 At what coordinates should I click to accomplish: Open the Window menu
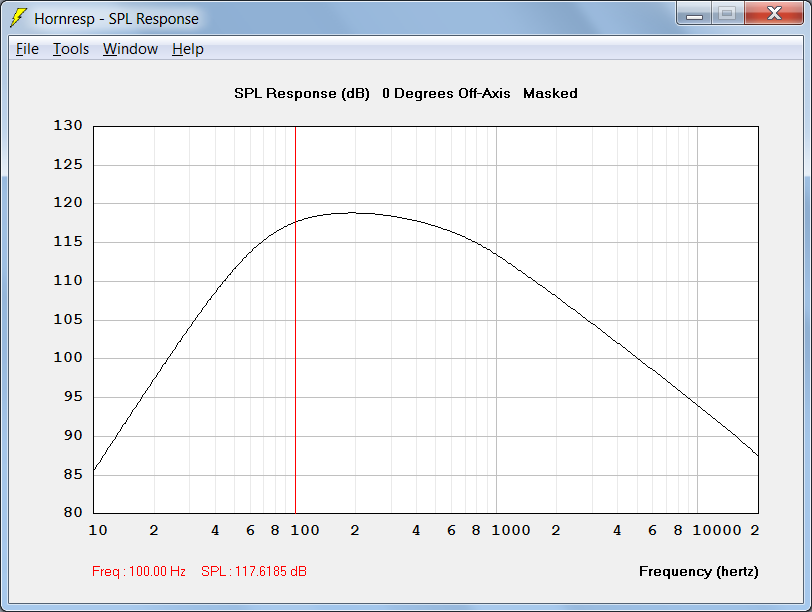pos(130,49)
